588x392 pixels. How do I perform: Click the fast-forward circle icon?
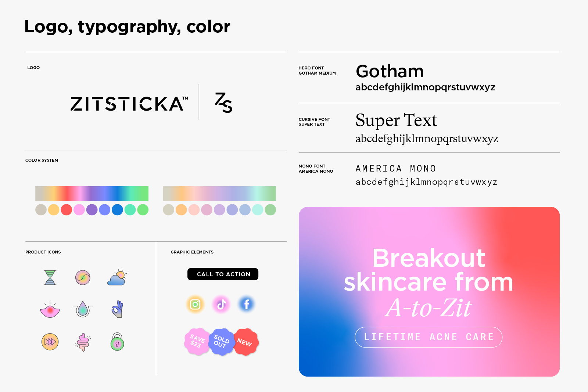(50, 342)
